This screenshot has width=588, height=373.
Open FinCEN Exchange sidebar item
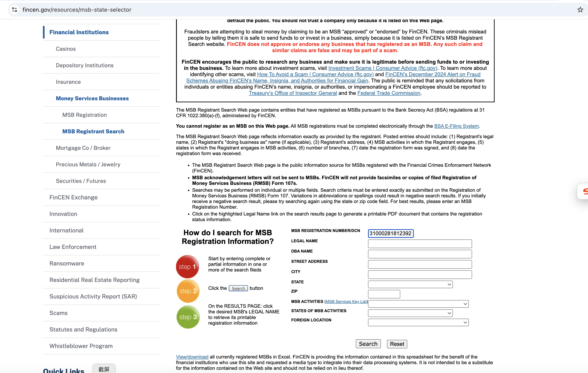73,197
